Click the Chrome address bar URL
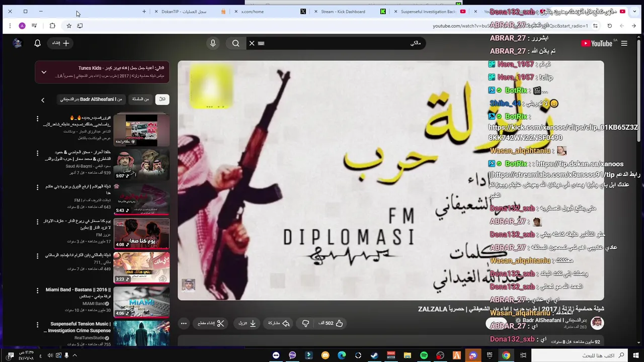The width and height of the screenshot is (644, 362). click(511, 26)
